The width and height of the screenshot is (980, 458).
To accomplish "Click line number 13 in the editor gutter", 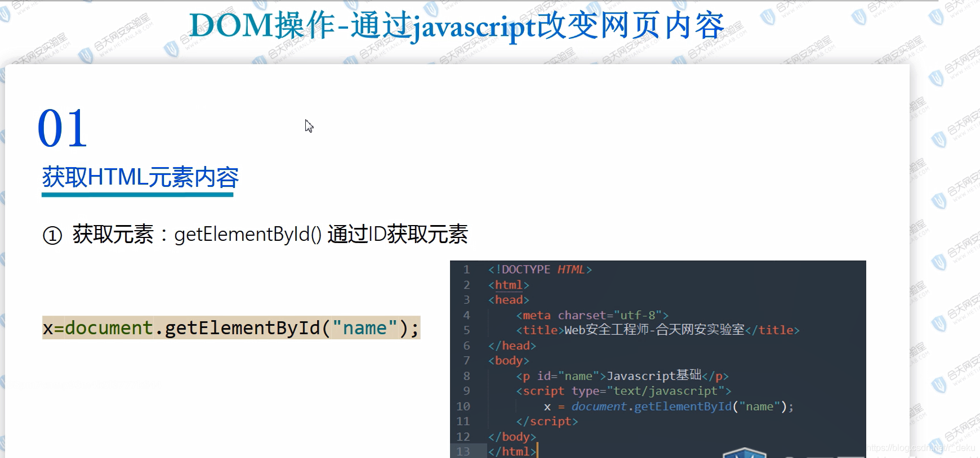I will (463, 451).
